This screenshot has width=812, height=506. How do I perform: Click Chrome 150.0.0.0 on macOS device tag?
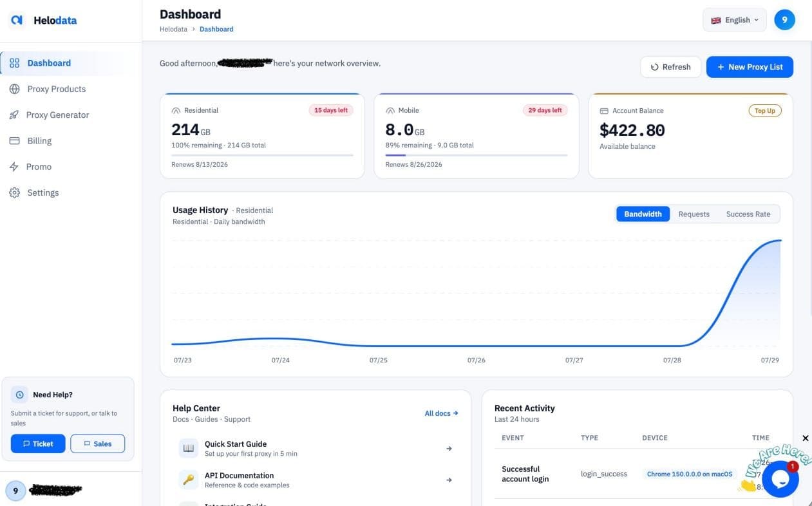690,474
